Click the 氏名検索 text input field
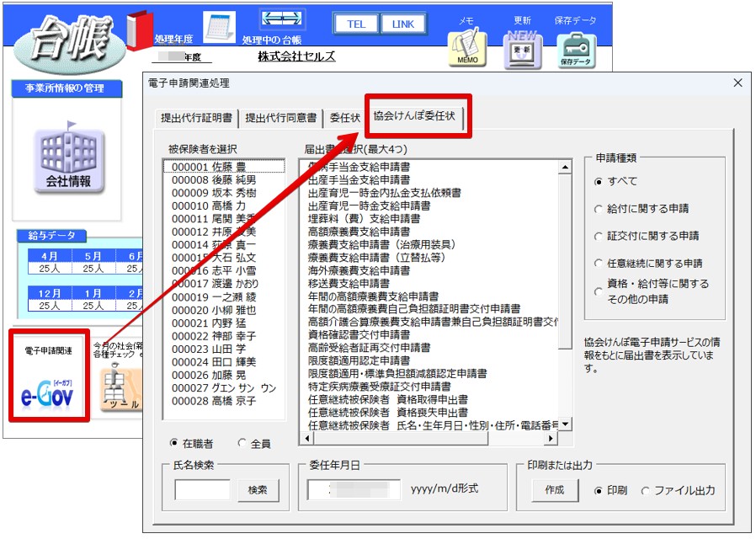Image resolution: width=756 pixels, height=539 pixels. tap(203, 490)
